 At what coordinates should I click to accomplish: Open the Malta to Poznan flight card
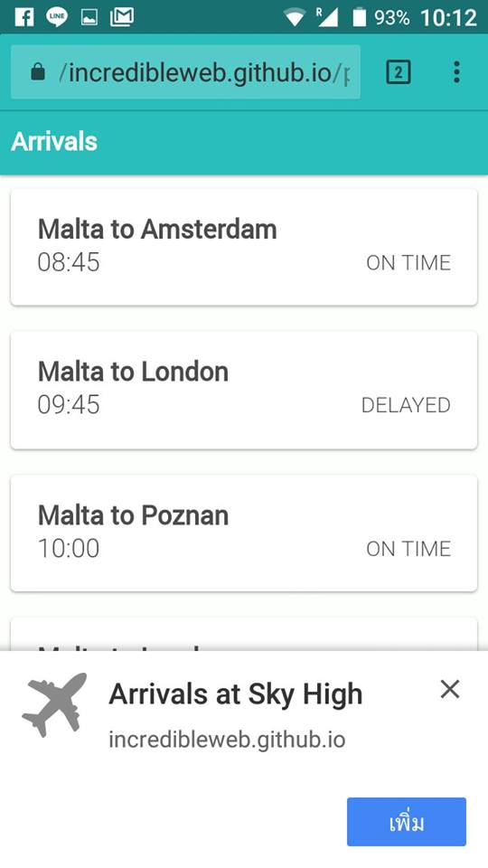click(244, 533)
